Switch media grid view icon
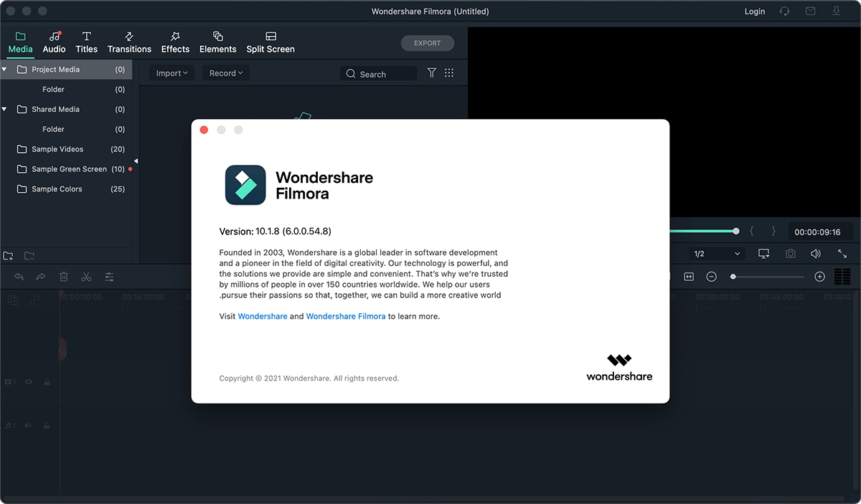 (449, 73)
